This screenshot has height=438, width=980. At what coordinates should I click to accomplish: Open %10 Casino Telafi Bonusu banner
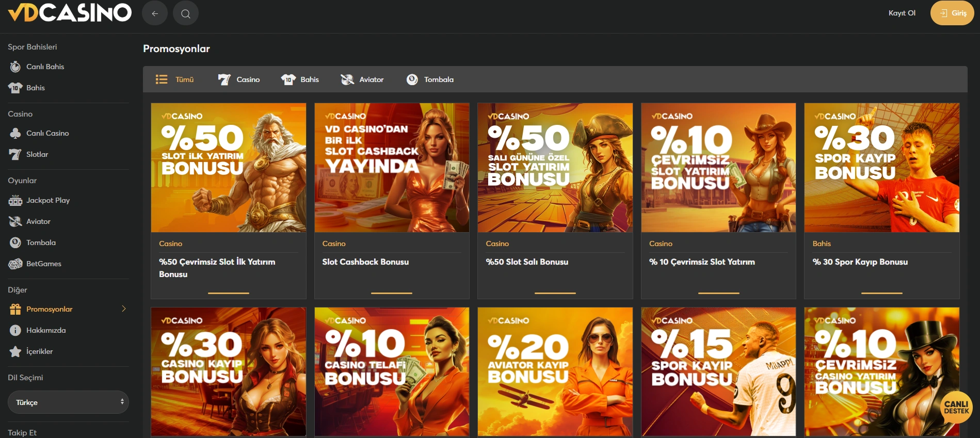coord(392,372)
